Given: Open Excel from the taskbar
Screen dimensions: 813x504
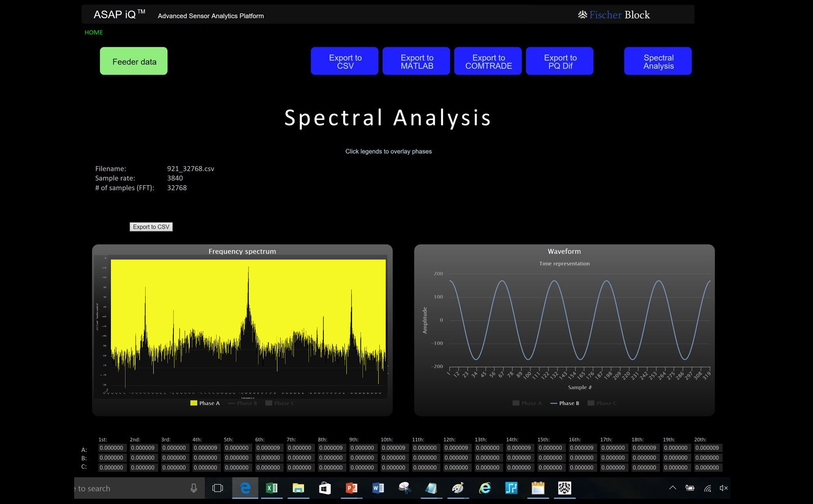Looking at the screenshot, I should [272, 488].
